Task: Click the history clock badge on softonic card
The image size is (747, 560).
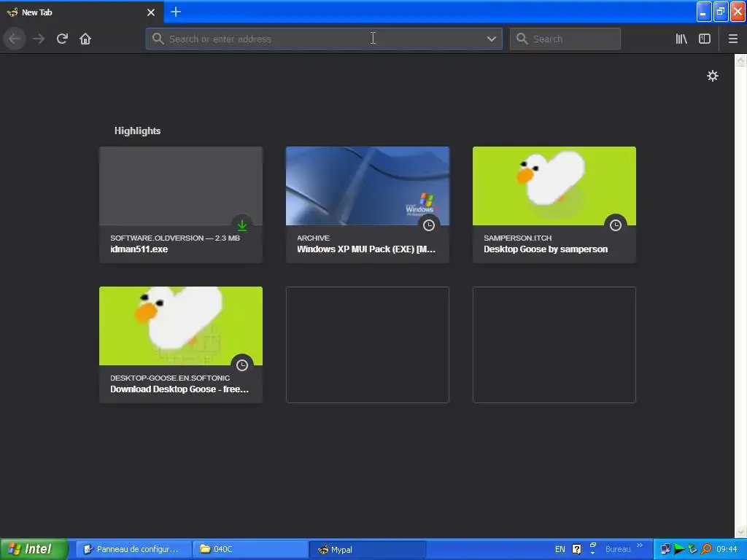Action: [x=242, y=365]
